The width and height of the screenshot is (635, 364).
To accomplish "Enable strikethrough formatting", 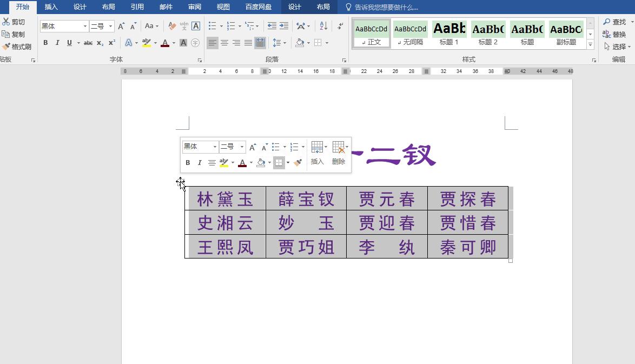I will pos(88,42).
